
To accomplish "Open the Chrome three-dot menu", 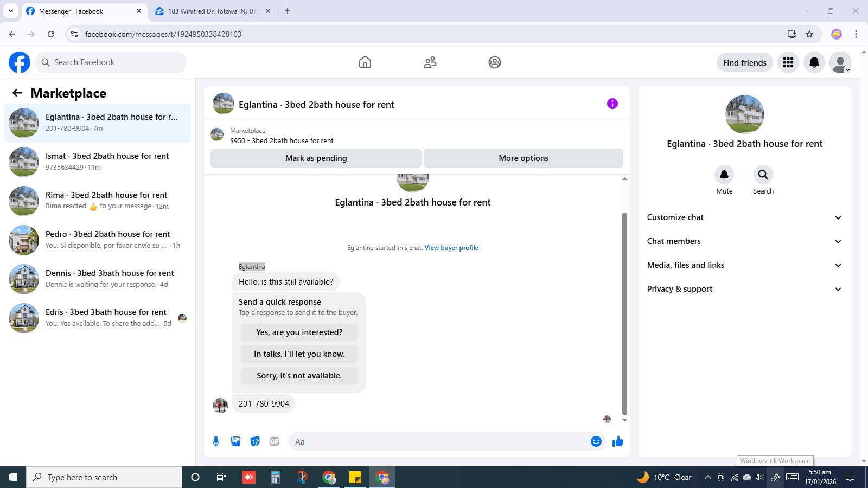I will tap(856, 34).
